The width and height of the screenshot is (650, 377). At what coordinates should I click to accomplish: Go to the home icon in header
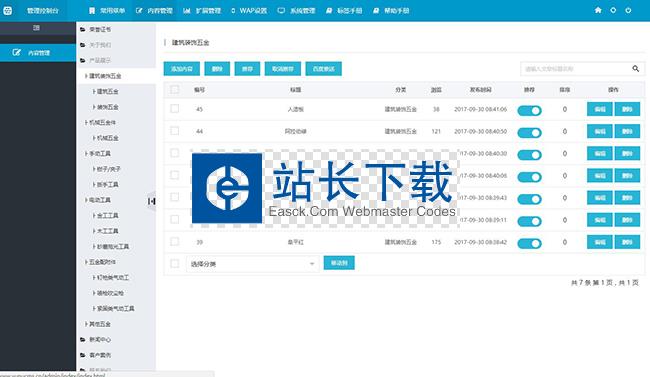(x=598, y=10)
